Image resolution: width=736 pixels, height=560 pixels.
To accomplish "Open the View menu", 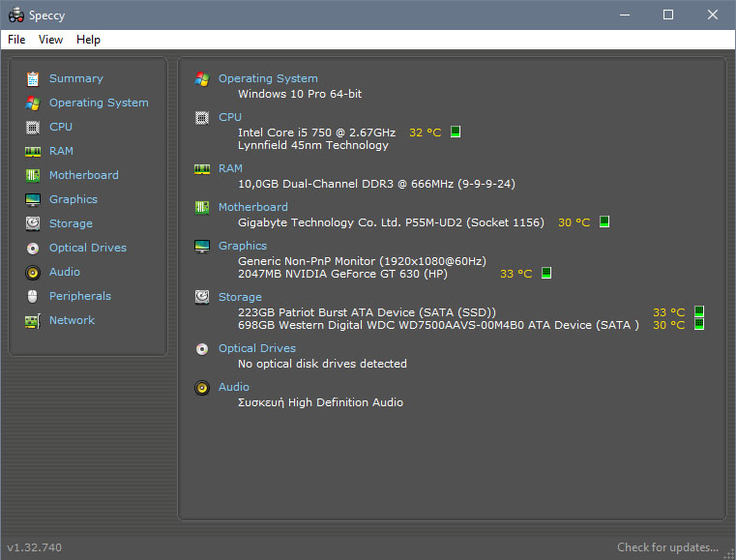I will pos(50,40).
